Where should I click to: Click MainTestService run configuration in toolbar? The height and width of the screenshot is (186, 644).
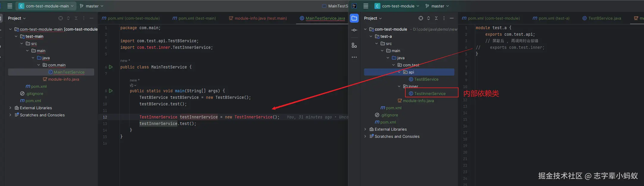tap(335, 6)
